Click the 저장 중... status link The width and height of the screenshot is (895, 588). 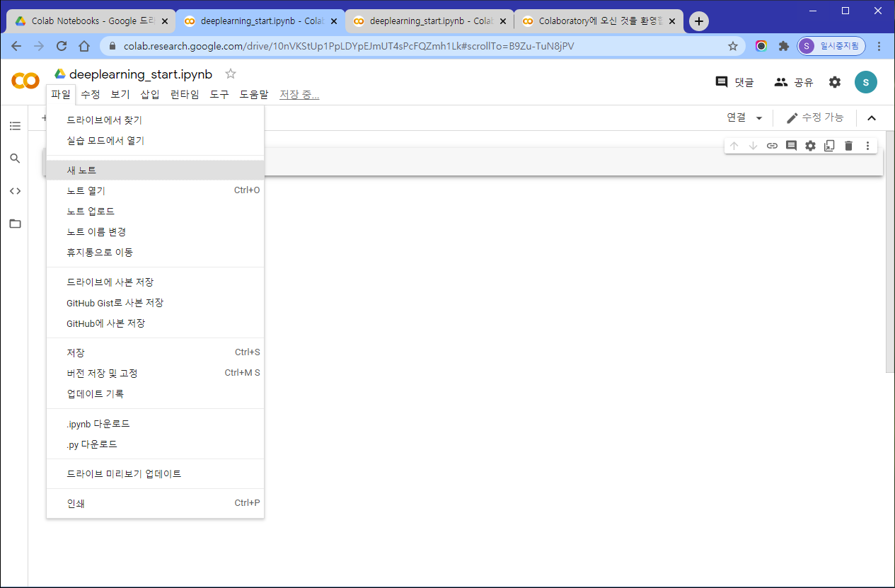coord(299,95)
